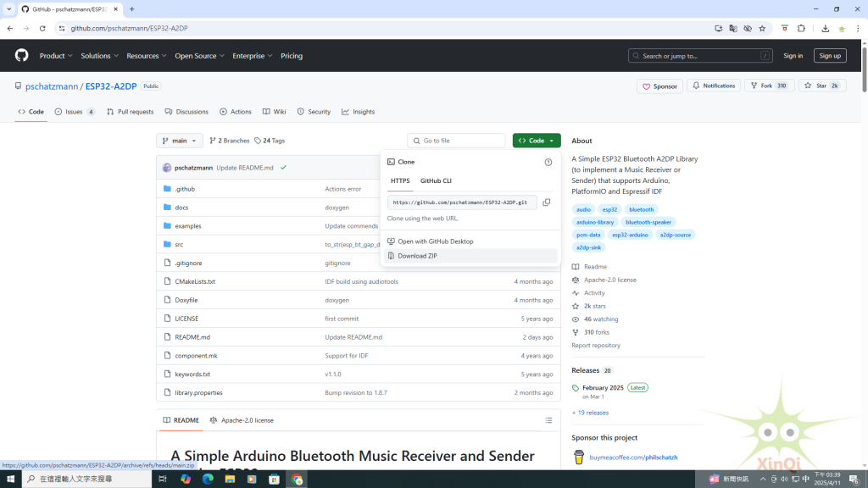Open the .github folder
The width and height of the screenshot is (868, 488).
(x=185, y=189)
